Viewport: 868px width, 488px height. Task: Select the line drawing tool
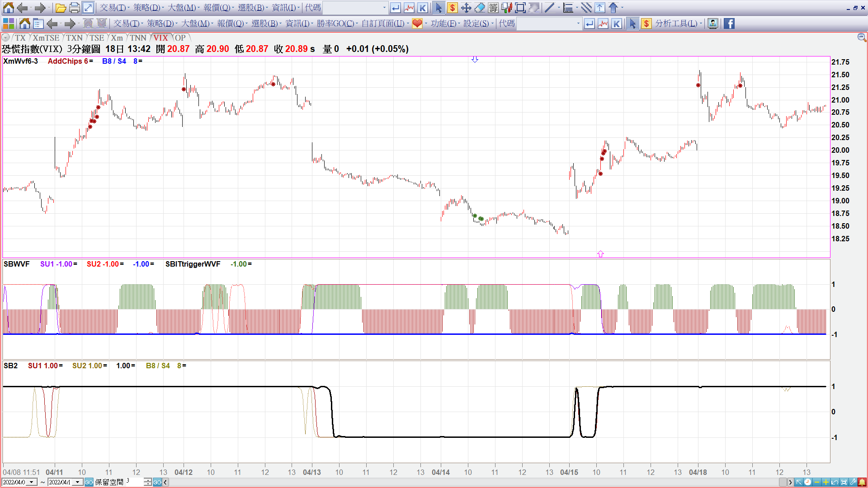(x=549, y=8)
